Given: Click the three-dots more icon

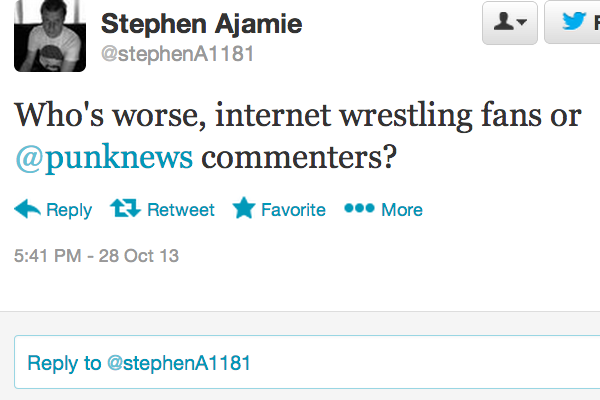Looking at the screenshot, I should coord(358,209).
